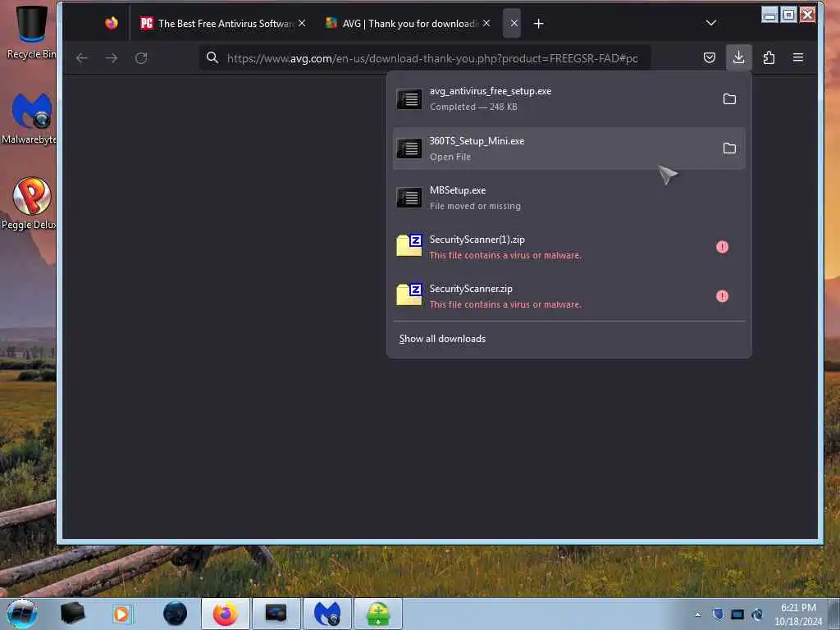Close the AVG Thank you tab
This screenshot has height=630, width=840.
[x=486, y=23]
